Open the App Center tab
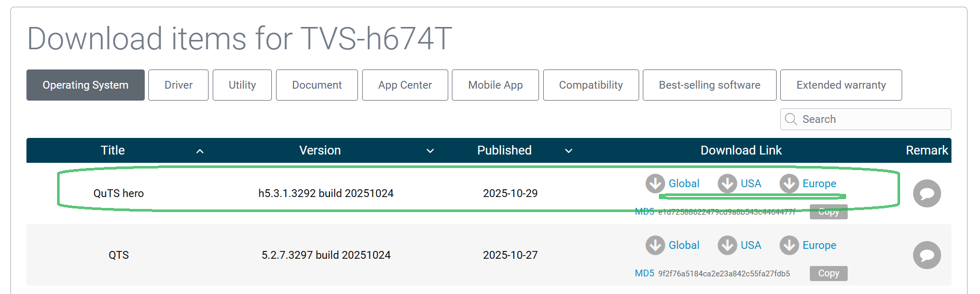This screenshot has height=294, width=980. 405,85
